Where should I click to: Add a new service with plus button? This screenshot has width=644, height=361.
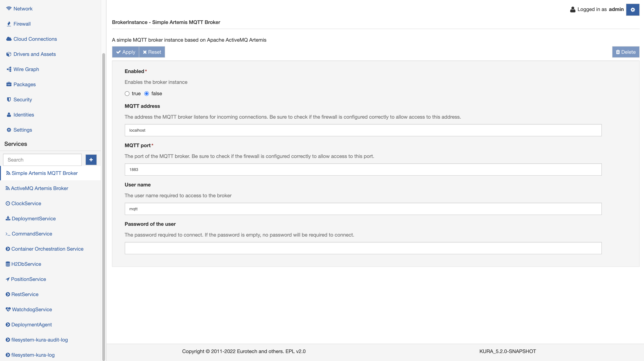click(91, 160)
